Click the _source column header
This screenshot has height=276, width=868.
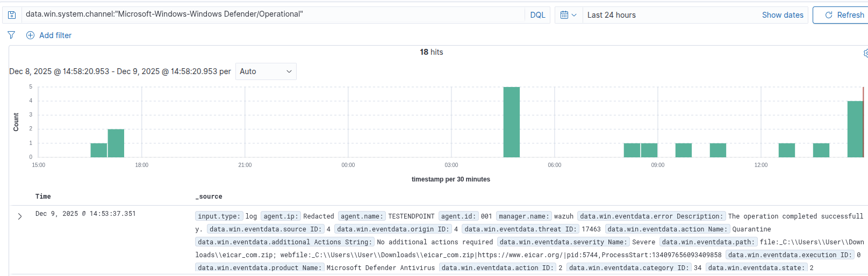click(x=209, y=197)
